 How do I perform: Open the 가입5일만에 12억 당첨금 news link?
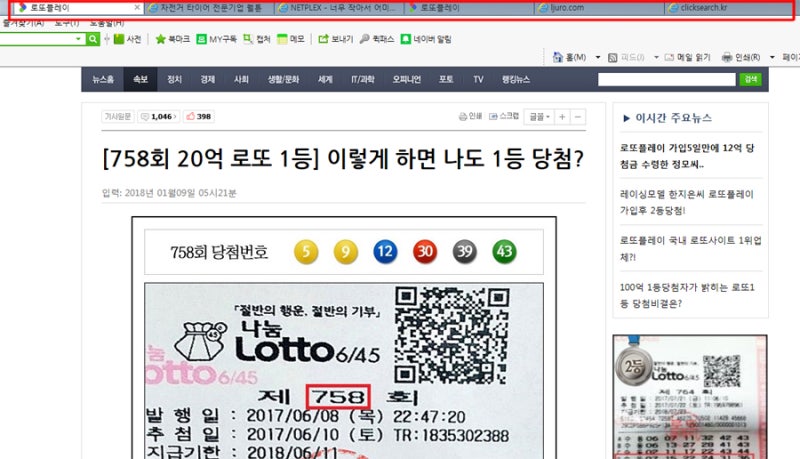[x=687, y=156]
